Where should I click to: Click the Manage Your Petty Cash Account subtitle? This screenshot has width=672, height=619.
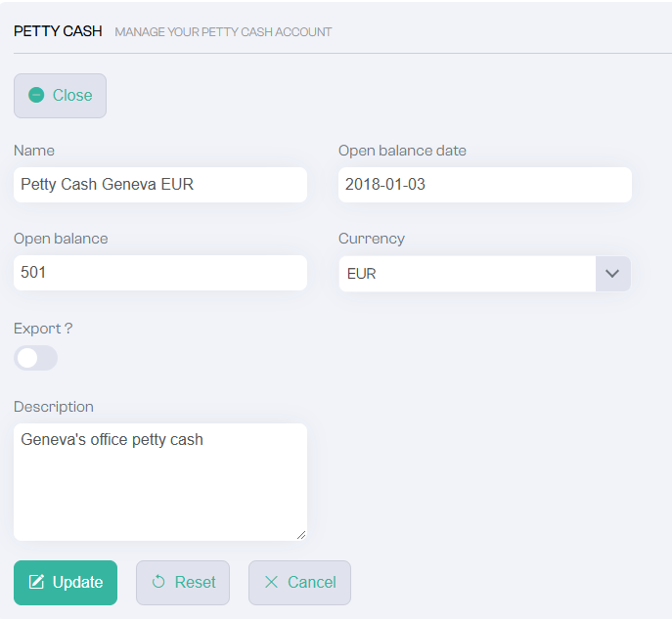(x=223, y=32)
